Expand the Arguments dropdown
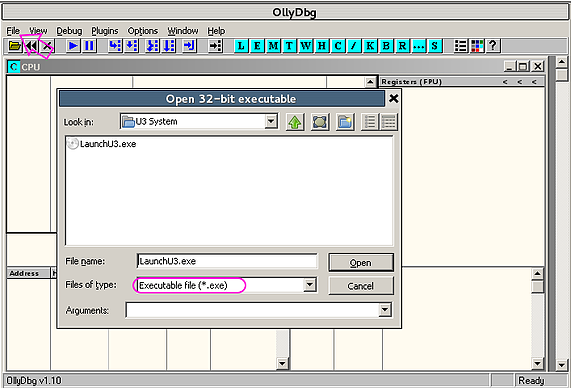The image size is (571, 388). coord(385,310)
